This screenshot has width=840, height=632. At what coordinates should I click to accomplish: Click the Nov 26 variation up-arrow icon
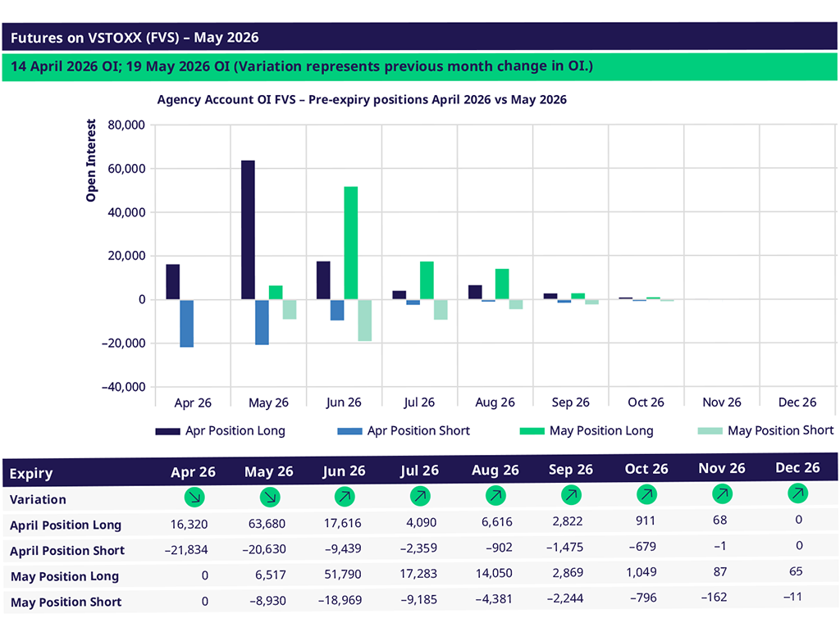pyautogui.click(x=722, y=493)
